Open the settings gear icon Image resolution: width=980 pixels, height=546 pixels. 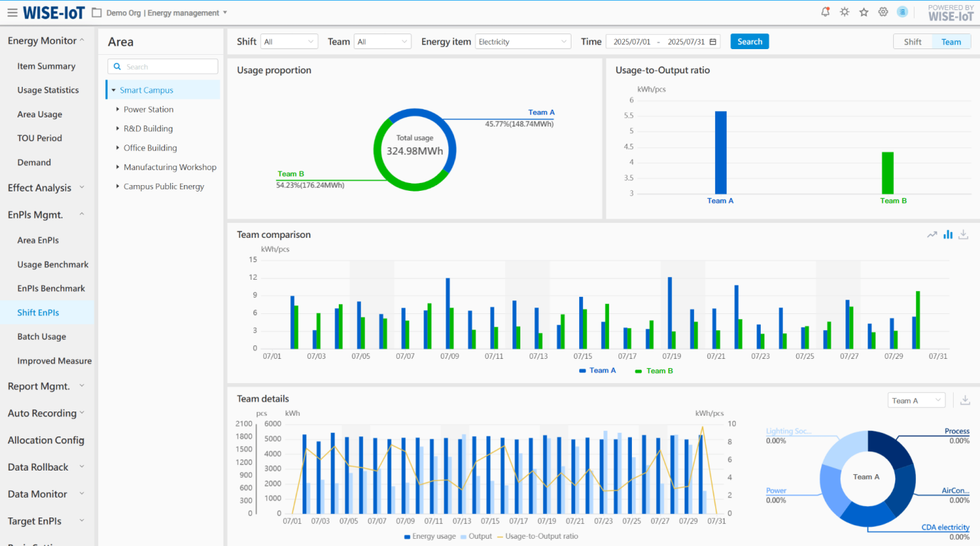pyautogui.click(x=882, y=12)
